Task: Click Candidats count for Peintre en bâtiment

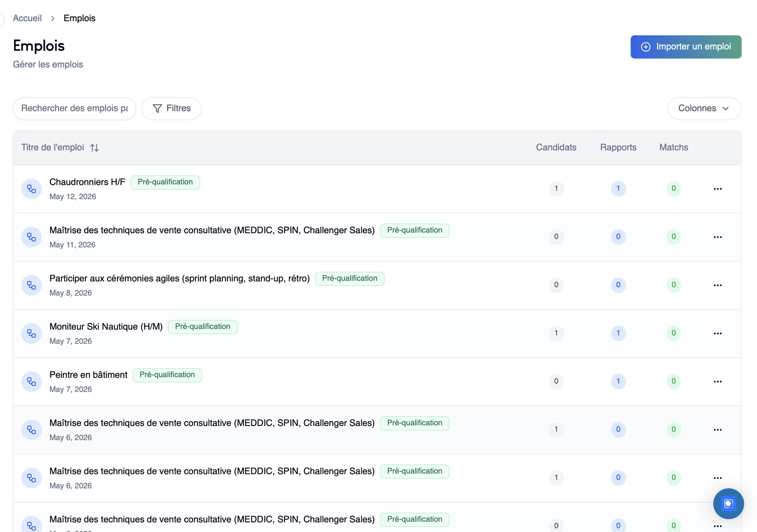Action: 556,381
